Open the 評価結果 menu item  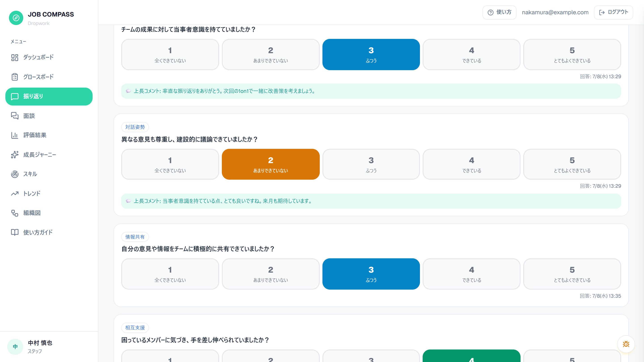click(x=49, y=135)
